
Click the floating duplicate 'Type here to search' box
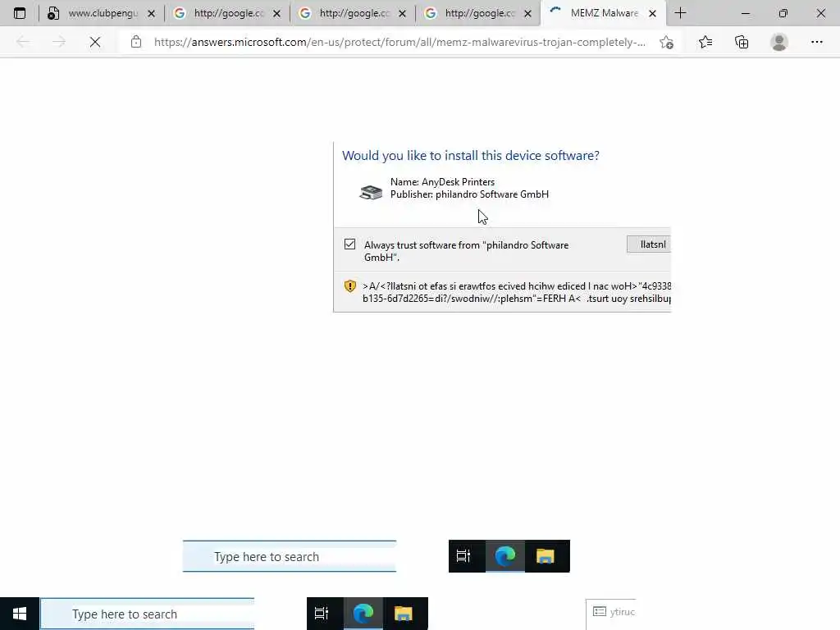290,556
